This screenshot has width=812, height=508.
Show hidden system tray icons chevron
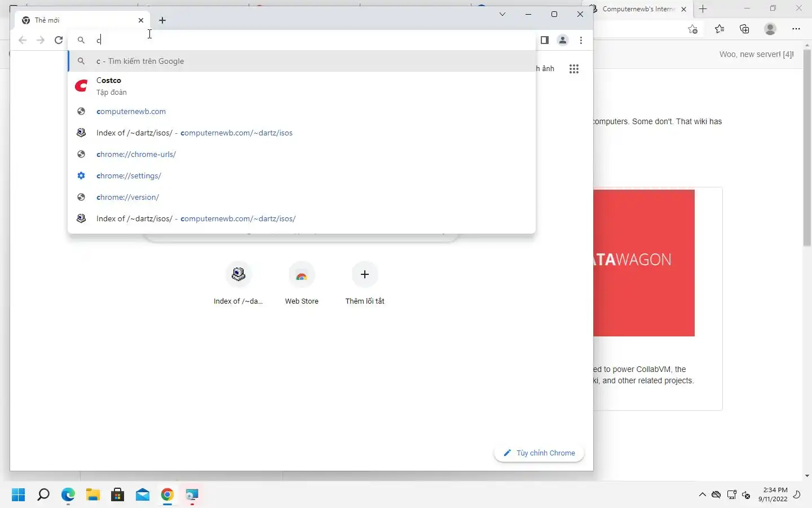[702, 494]
